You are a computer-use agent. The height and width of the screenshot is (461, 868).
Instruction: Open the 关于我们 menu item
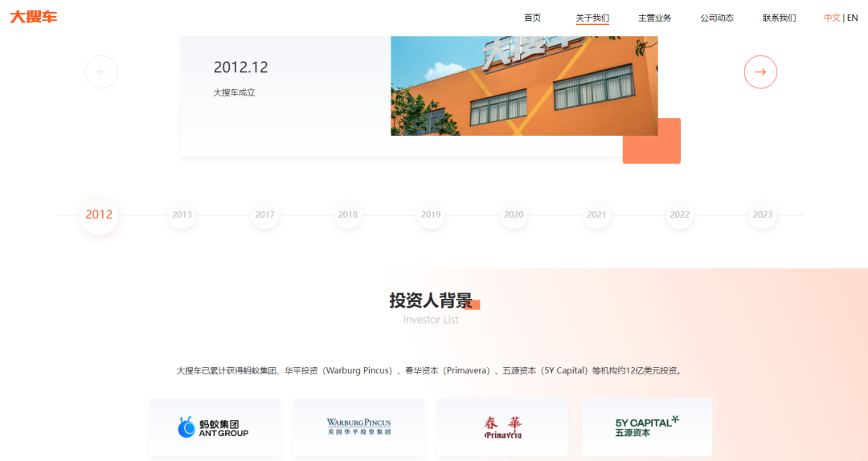(x=592, y=18)
